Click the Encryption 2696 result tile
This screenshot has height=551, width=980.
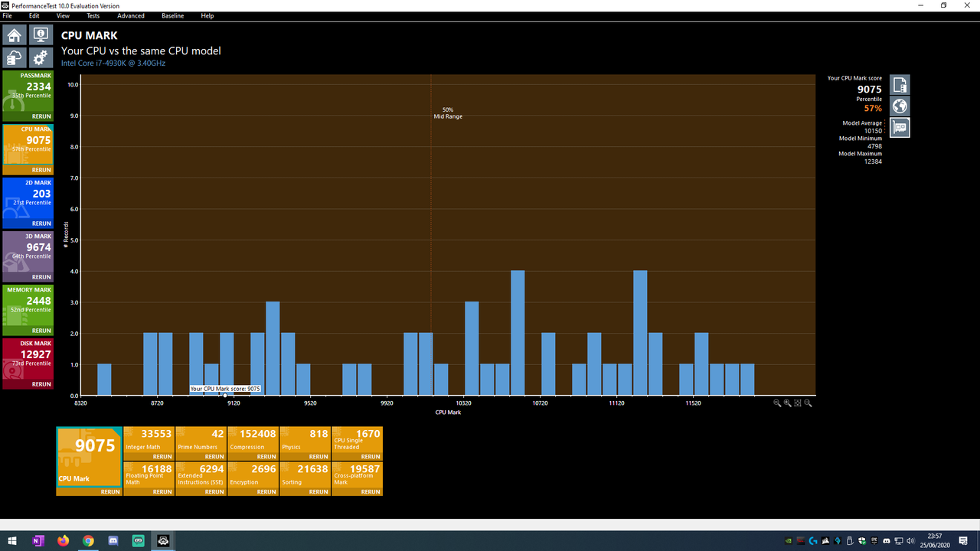pos(253,475)
